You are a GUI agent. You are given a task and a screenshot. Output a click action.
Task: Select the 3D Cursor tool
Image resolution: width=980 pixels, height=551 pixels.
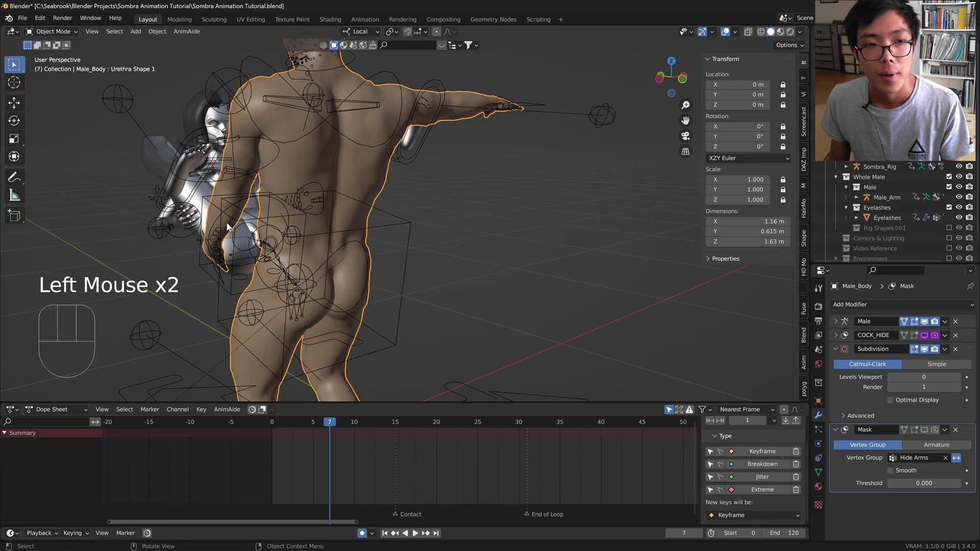[14, 82]
